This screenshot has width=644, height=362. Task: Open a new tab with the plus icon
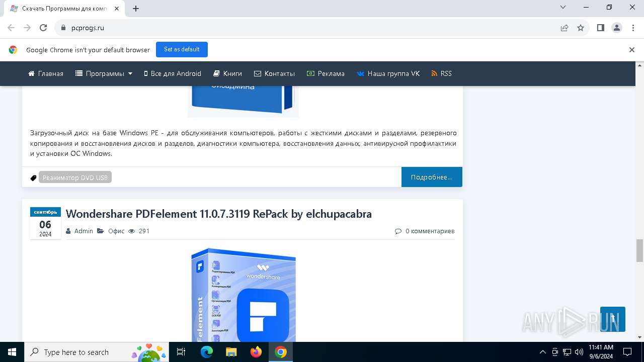coord(136,8)
